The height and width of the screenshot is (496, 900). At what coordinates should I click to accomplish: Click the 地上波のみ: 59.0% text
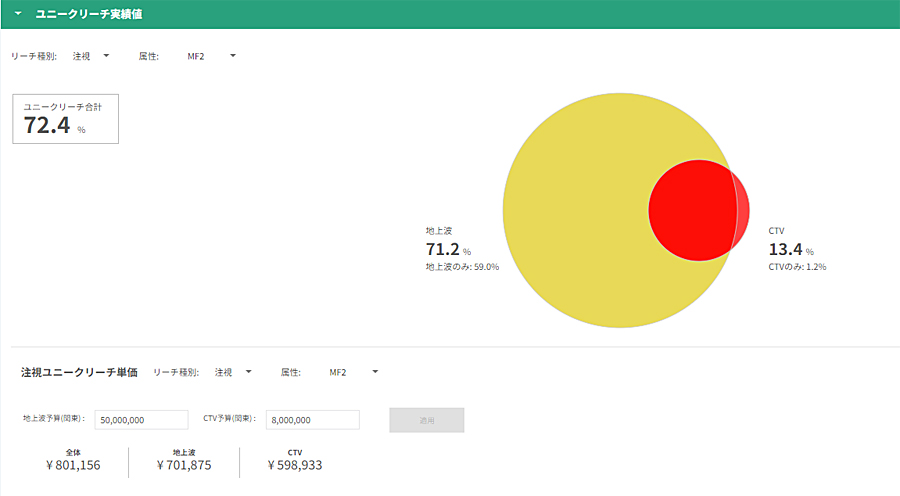tap(462, 267)
